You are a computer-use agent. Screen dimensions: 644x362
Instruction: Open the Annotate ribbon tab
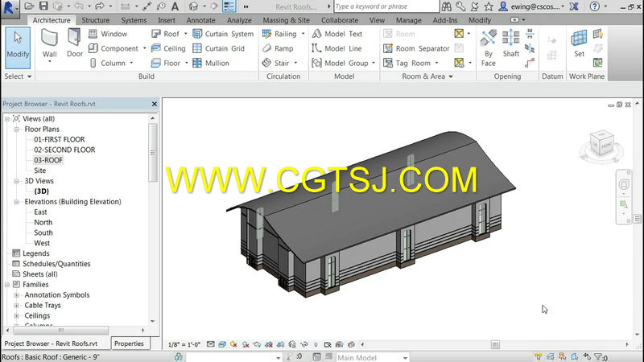(x=200, y=20)
